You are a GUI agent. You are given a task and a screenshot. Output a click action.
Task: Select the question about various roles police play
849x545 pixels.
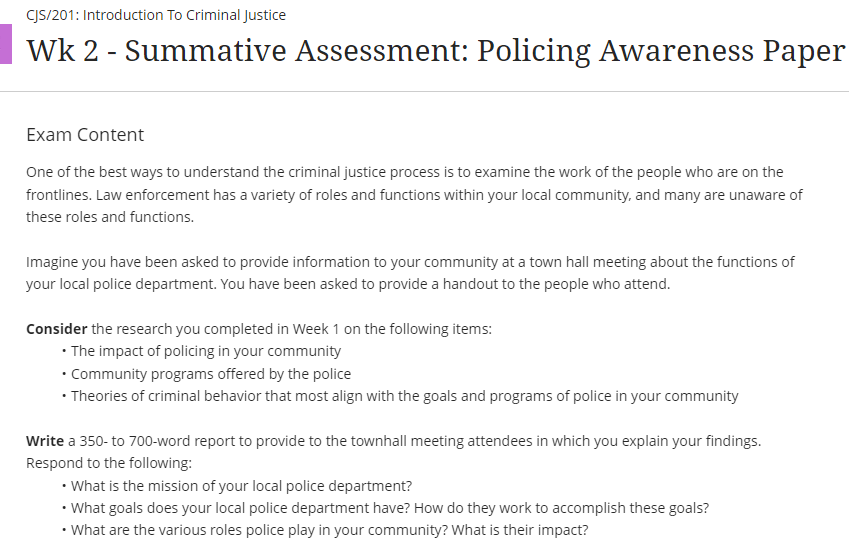point(330,530)
